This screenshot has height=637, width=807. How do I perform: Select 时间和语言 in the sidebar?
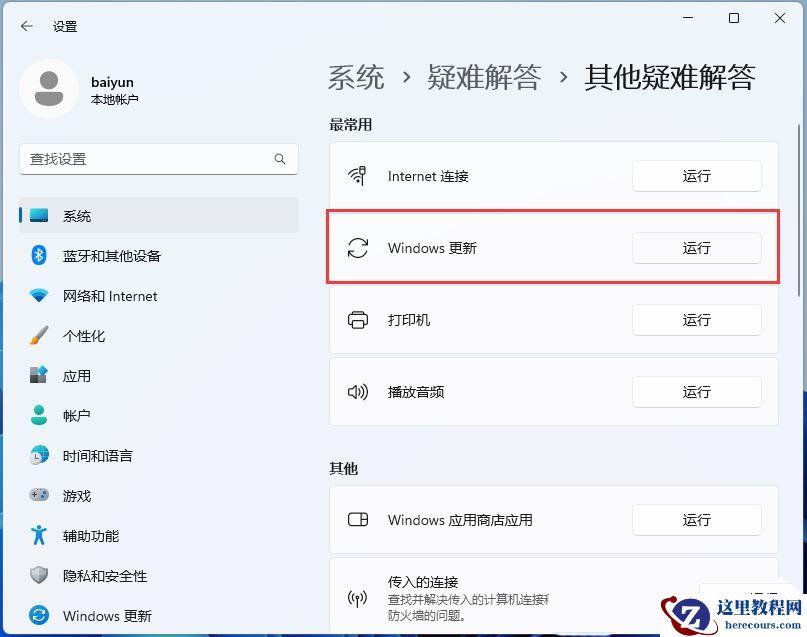(99, 456)
